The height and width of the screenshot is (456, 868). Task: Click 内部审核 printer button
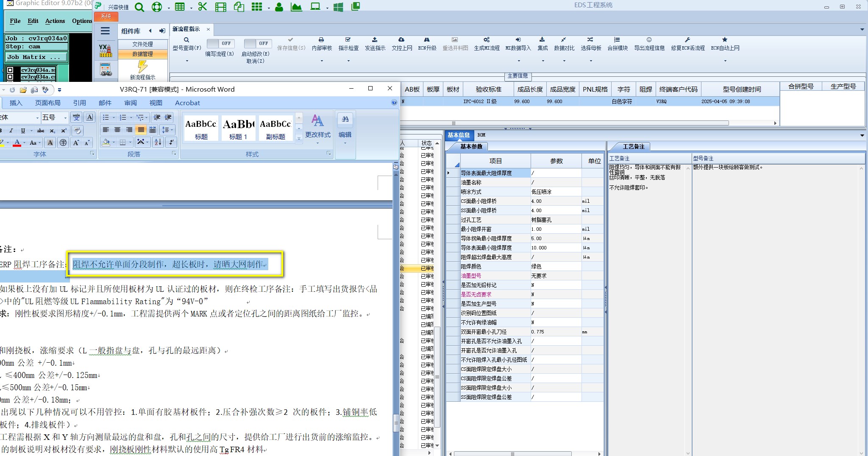pos(322,44)
